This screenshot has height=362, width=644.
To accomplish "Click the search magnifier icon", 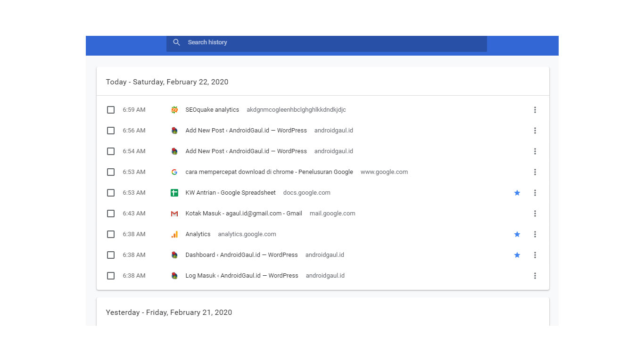I will (x=176, y=42).
